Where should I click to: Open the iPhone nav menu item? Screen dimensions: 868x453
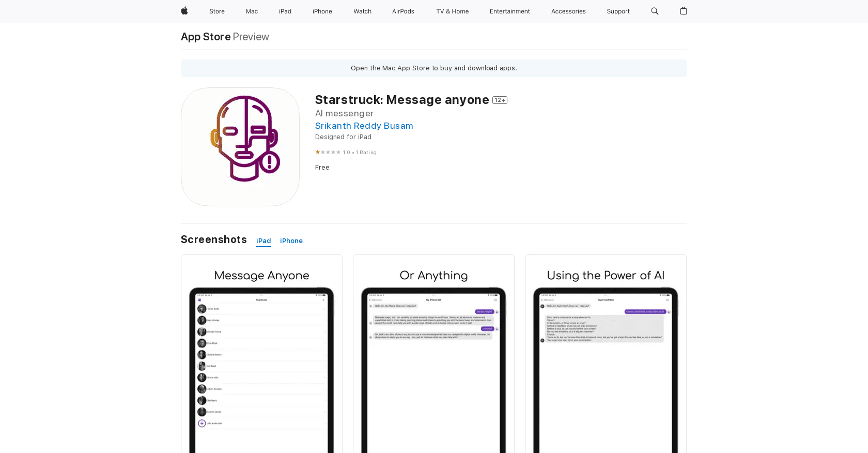click(x=322, y=11)
